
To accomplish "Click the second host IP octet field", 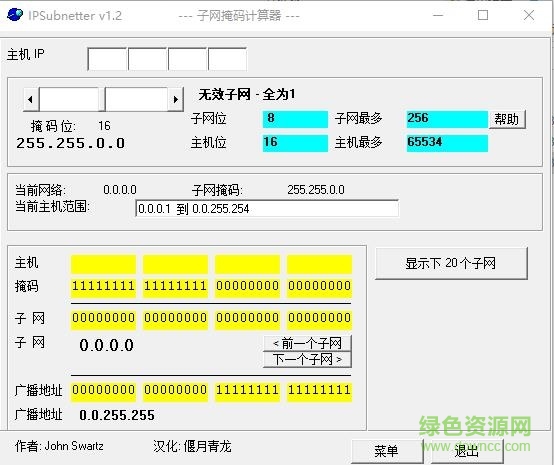I will [148, 59].
